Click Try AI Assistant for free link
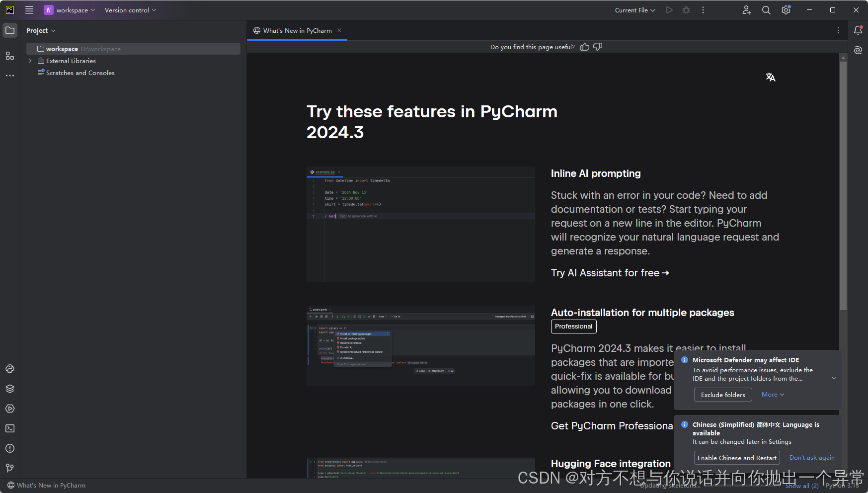The image size is (868, 493). [610, 273]
